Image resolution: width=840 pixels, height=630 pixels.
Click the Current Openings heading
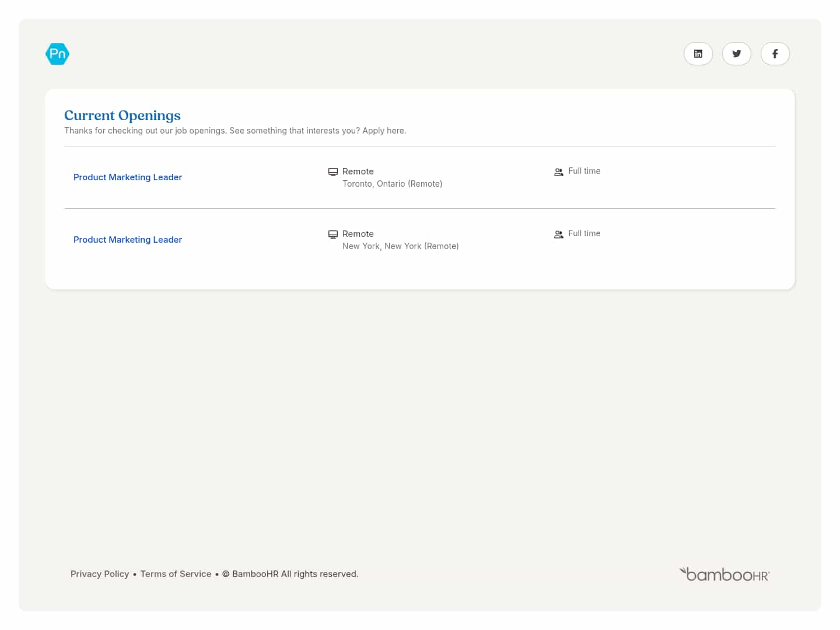pos(123,116)
